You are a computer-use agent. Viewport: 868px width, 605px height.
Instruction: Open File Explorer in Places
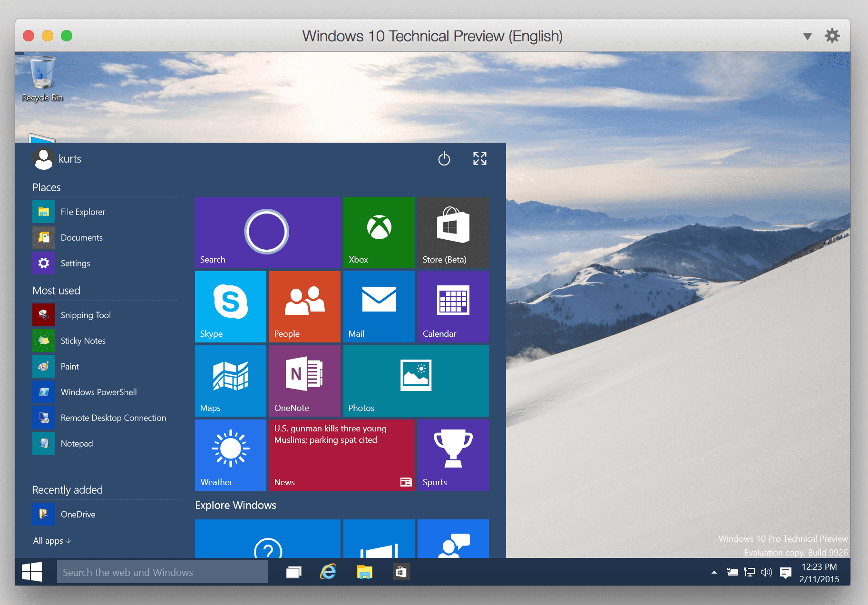(105, 212)
